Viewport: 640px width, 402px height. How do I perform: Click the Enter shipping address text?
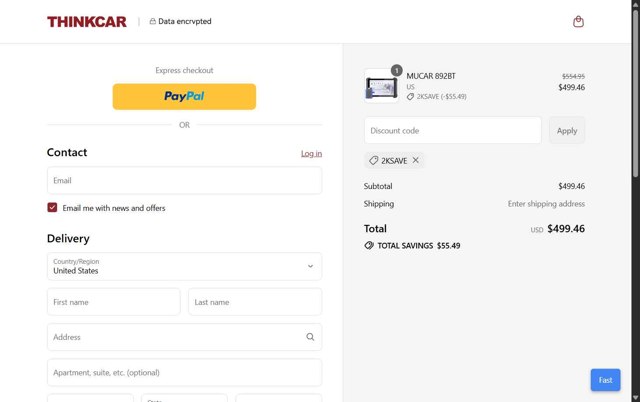pos(546,204)
